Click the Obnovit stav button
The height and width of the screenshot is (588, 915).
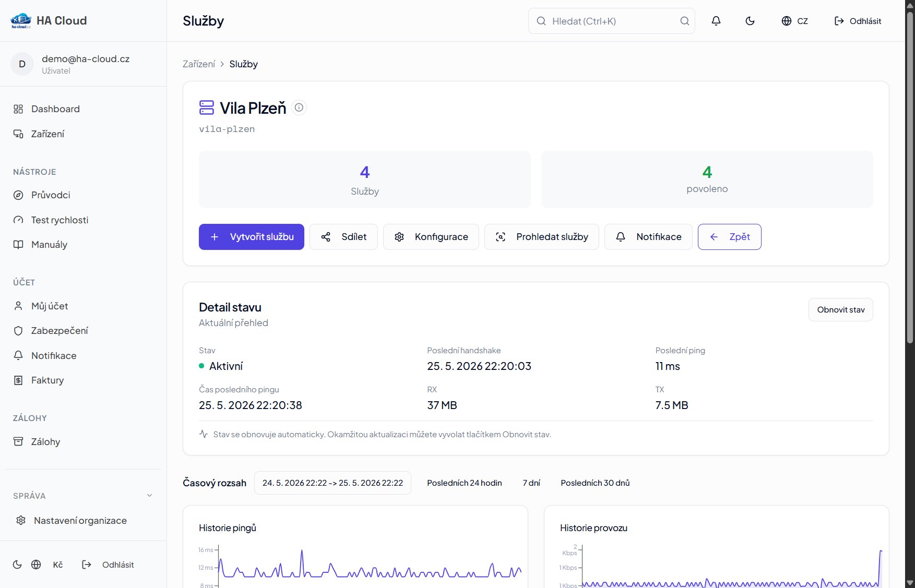[841, 310]
